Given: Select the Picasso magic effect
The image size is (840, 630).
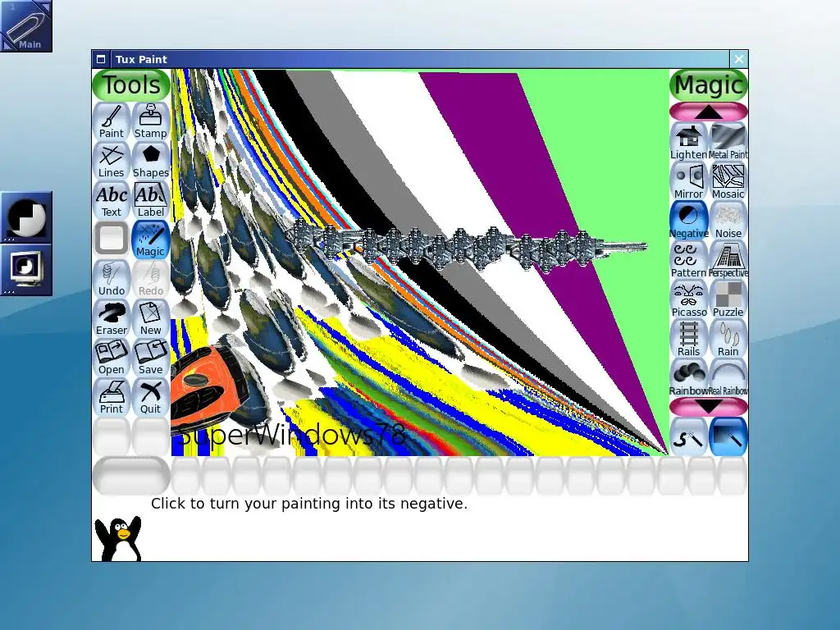Looking at the screenshot, I should [x=689, y=299].
